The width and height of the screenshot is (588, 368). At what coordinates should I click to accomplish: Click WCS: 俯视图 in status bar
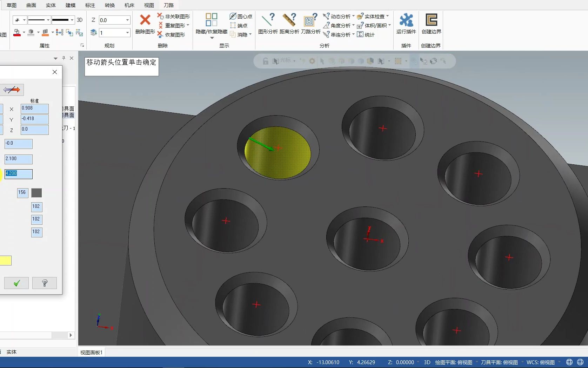[541, 362]
